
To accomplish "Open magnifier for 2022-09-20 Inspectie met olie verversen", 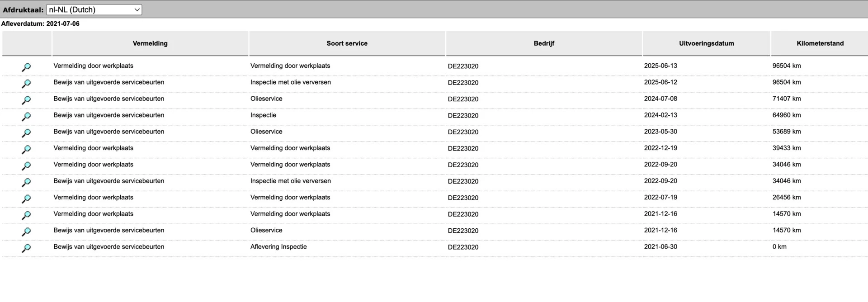I will (x=26, y=182).
